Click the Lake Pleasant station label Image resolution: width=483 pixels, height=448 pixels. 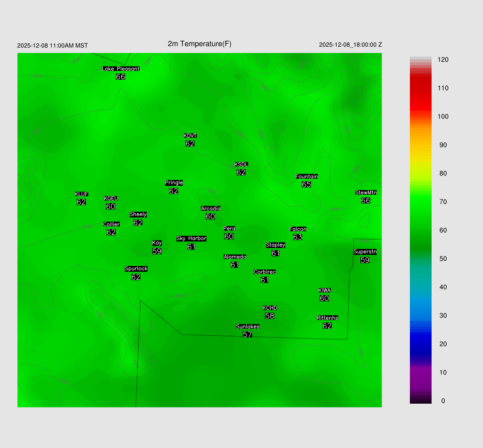tap(121, 69)
